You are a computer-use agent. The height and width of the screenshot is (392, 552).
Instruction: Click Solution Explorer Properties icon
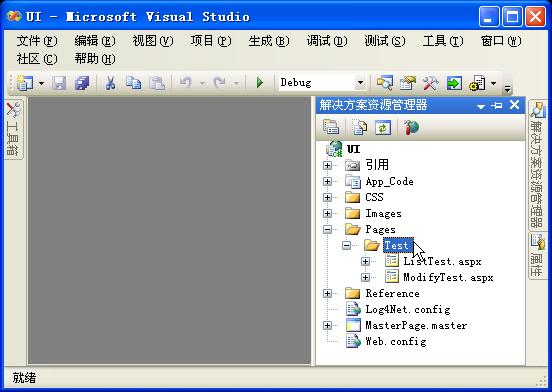click(331, 127)
